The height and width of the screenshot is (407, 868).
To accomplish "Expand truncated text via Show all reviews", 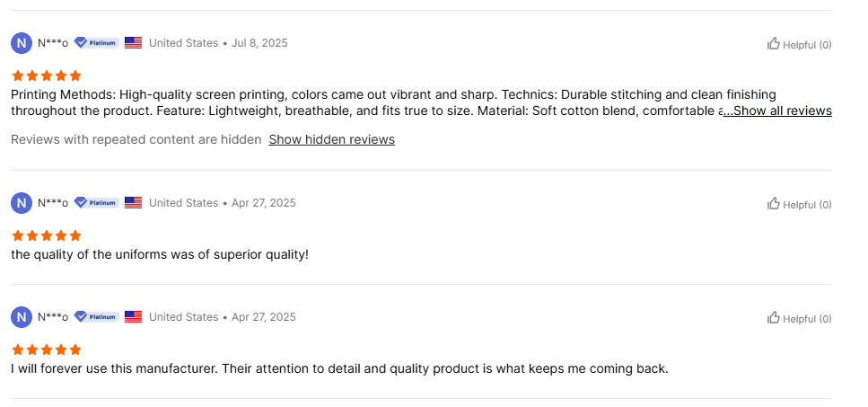I will 777,111.
